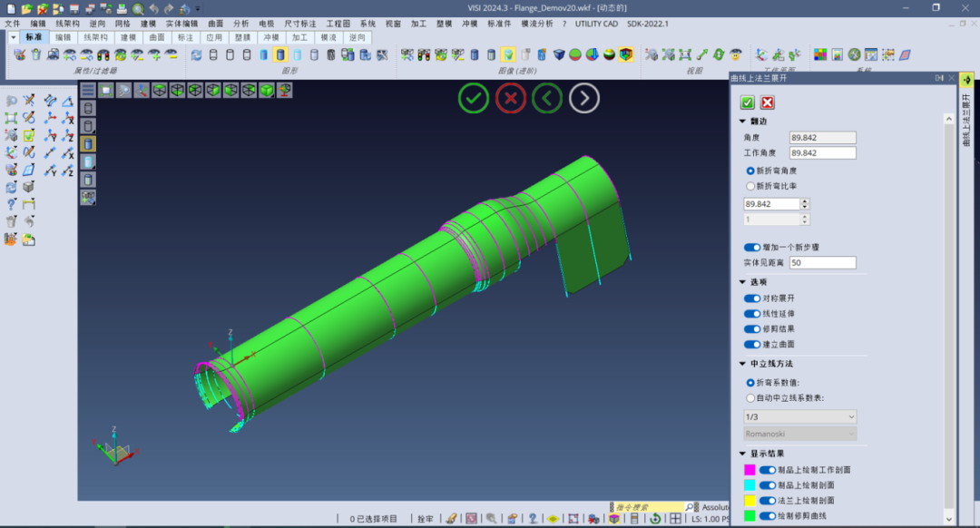Image resolution: width=980 pixels, height=528 pixels.
Task: Toggle the 线性延伸 switch
Action: (752, 314)
